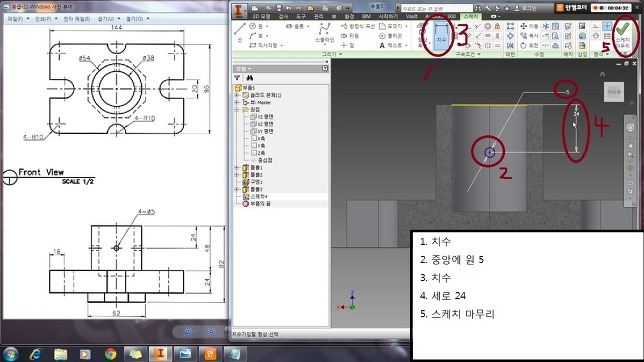Image resolution: width=644 pixels, height=362 pixels.
Task: Click the Move (이동) modify tool
Action: [x=529, y=26]
